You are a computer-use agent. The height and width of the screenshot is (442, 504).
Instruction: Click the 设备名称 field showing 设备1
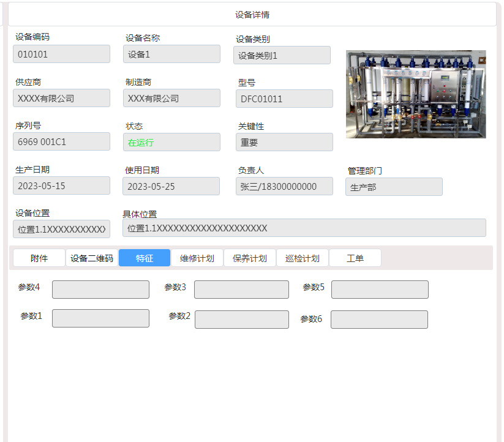point(171,54)
